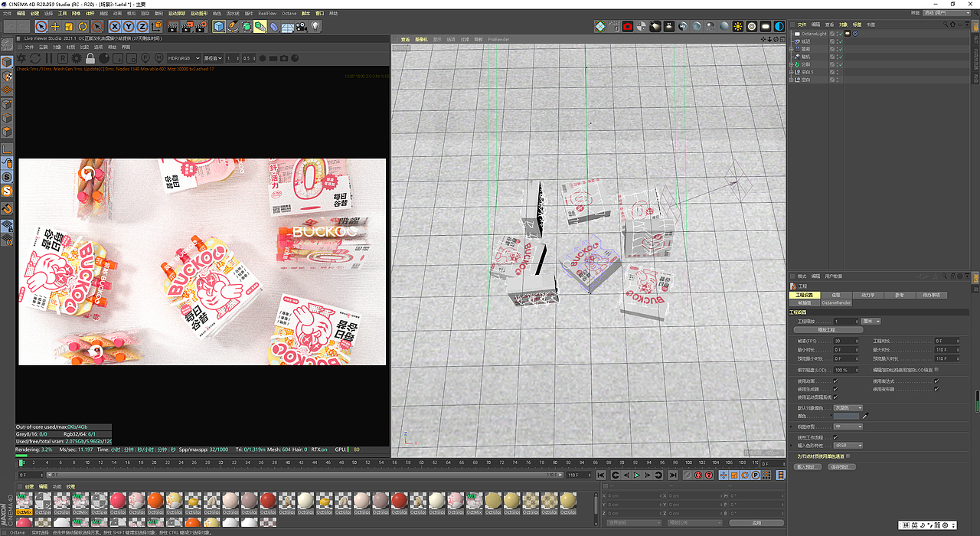Toggle the X axis lock
980x536 pixels.
[115, 26]
